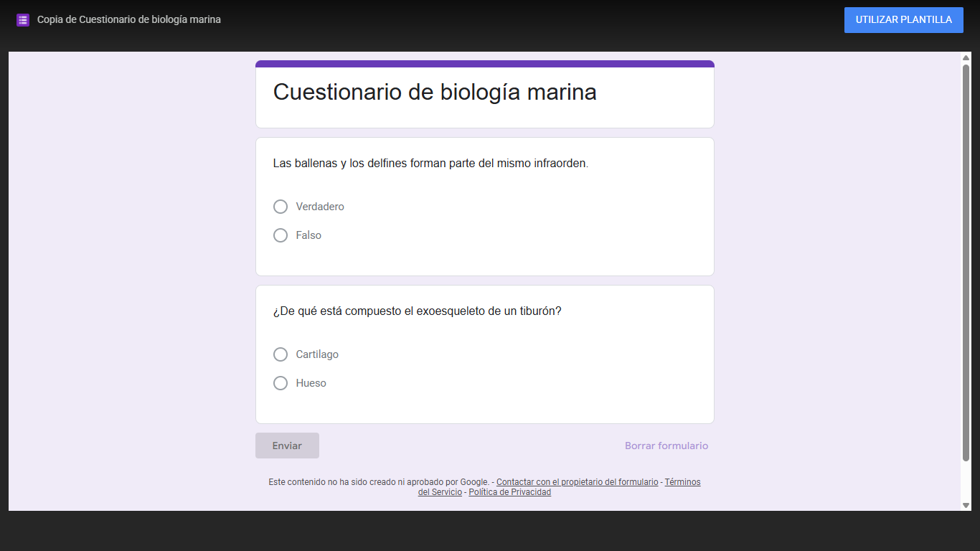Click the 'Copia de Cuestionario de biología marina' title
This screenshot has height=551, width=980.
click(x=129, y=20)
